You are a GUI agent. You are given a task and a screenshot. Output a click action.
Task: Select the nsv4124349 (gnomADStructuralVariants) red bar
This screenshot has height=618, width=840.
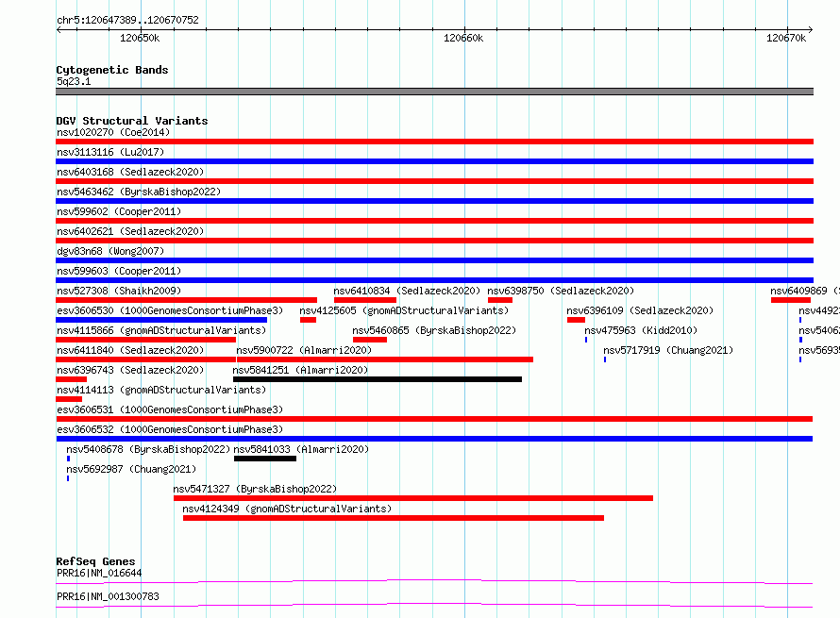click(394, 518)
